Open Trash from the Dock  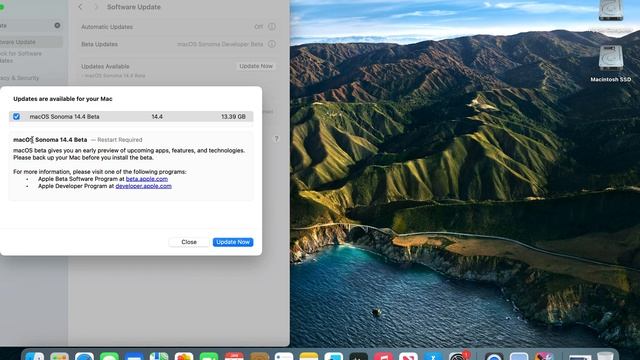tap(605, 356)
